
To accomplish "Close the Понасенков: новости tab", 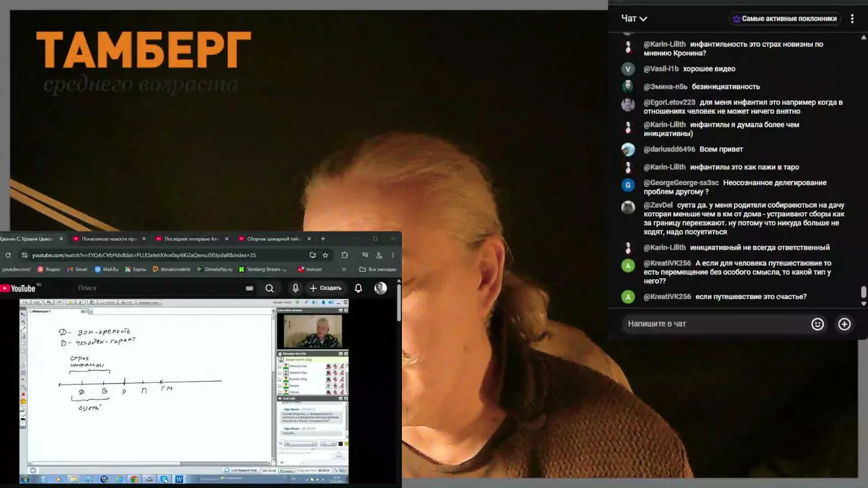I will tap(143, 239).
